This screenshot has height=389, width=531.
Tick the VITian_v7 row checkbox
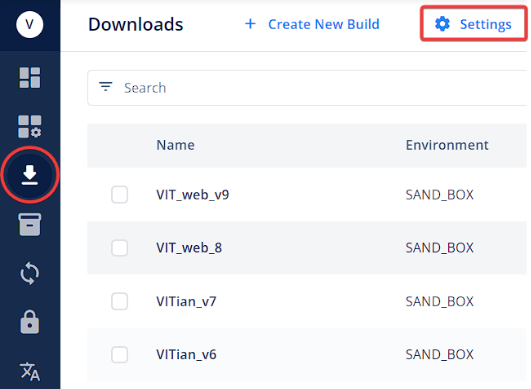pos(120,301)
